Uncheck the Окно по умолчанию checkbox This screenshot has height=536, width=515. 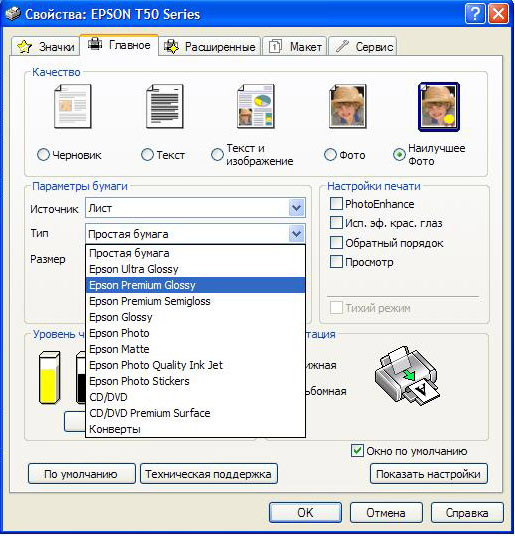click(357, 451)
